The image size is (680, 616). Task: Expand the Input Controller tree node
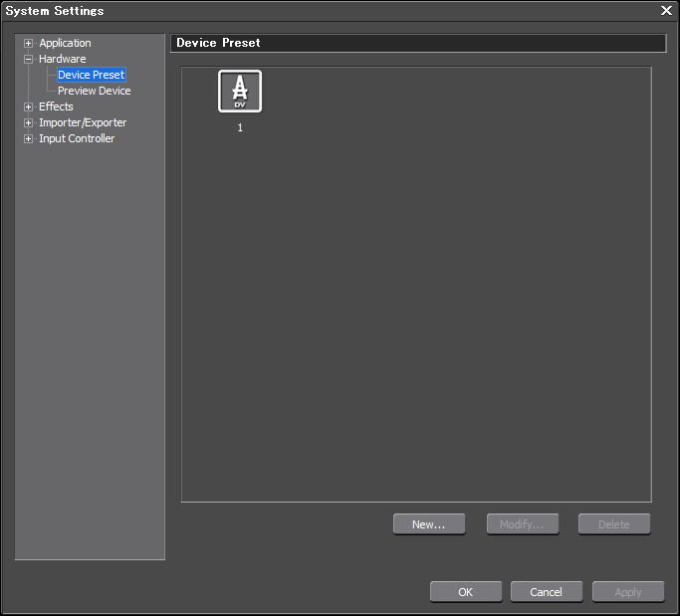28,138
